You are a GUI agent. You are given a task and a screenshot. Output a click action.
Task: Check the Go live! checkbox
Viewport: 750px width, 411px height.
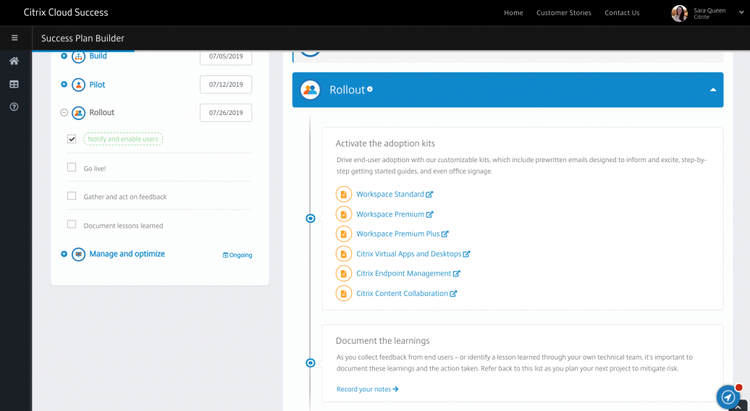(x=71, y=167)
